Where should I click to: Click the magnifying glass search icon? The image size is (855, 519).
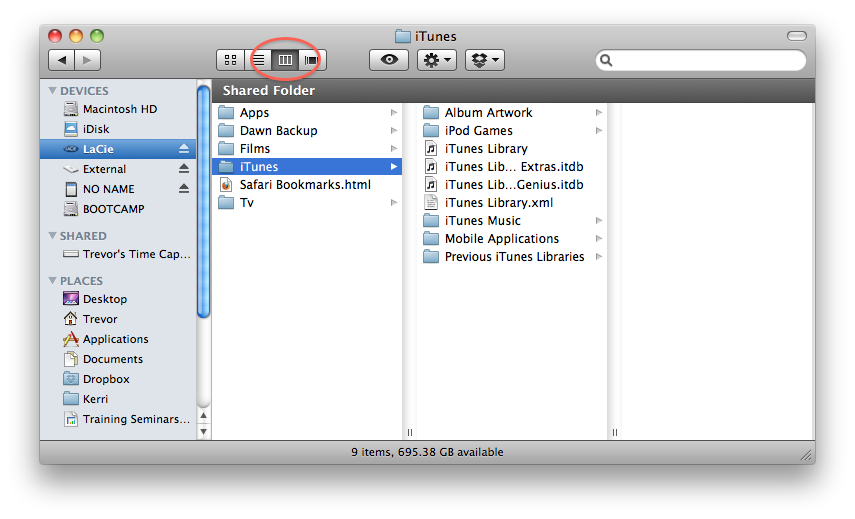click(x=606, y=60)
